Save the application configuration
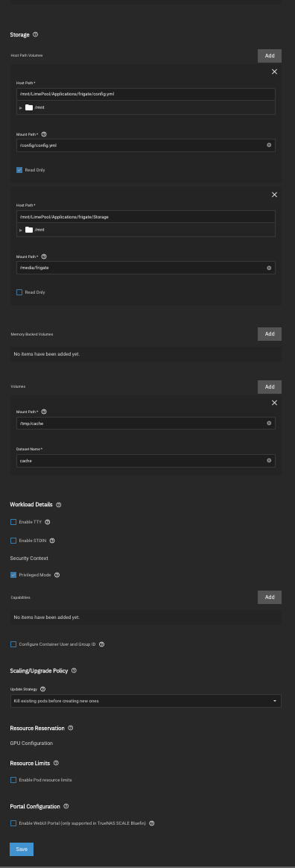 click(x=22, y=849)
